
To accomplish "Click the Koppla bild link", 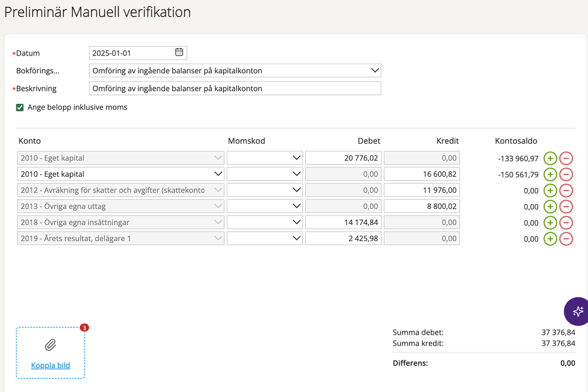I will (x=51, y=365).
